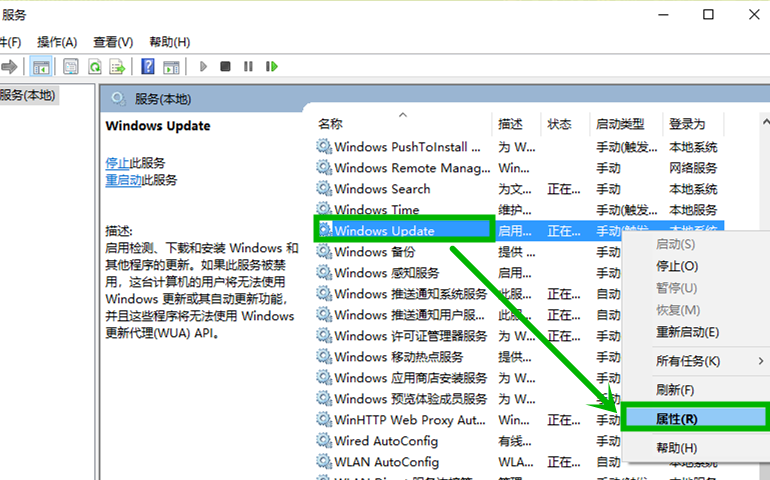
Task: Open the 操作(A) menu
Action: (x=57, y=42)
